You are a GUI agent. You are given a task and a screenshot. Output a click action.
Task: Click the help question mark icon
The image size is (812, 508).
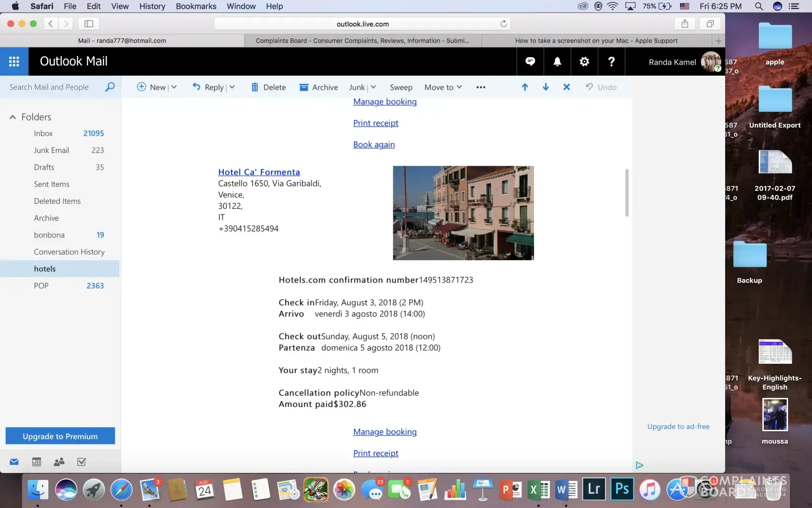(x=611, y=61)
